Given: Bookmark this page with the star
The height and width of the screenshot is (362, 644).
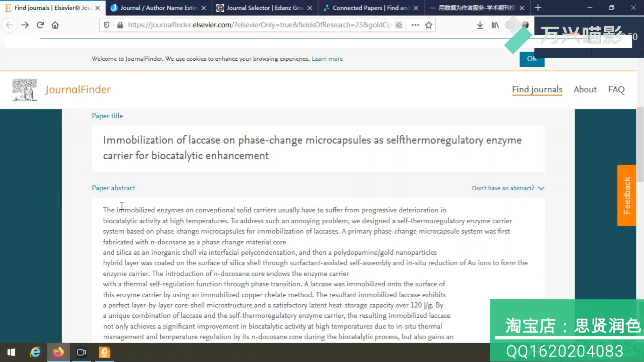Looking at the screenshot, I should (x=428, y=25).
